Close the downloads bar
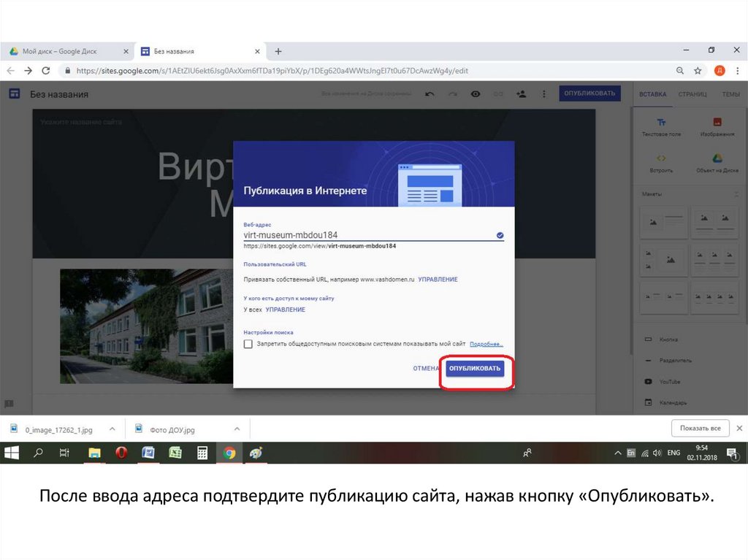This screenshot has height=560, width=748. click(739, 428)
